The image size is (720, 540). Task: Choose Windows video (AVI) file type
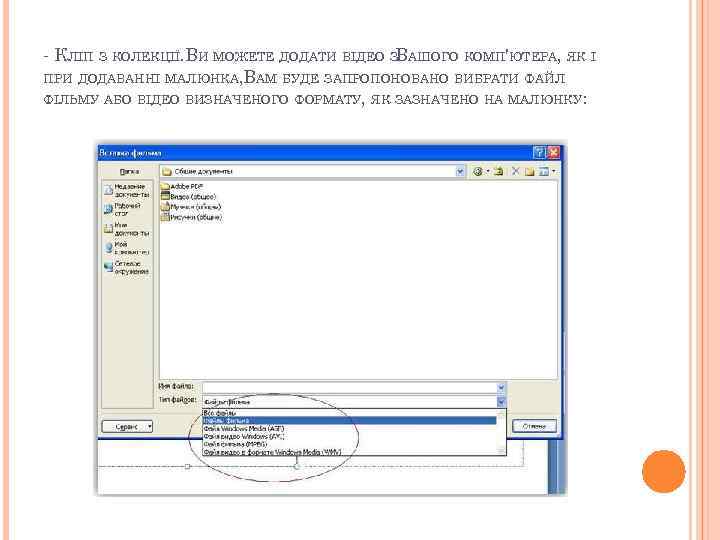(350, 436)
